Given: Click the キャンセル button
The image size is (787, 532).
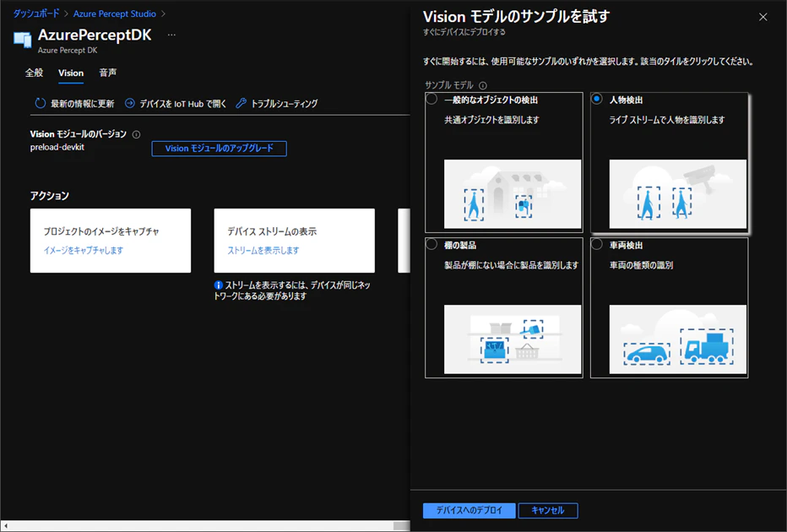Looking at the screenshot, I should 547,510.
